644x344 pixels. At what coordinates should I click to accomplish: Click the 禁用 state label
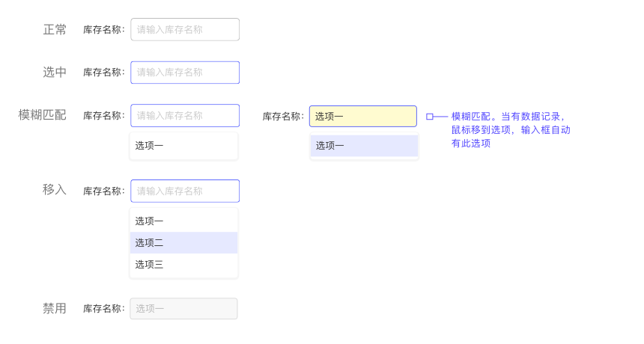coord(55,309)
